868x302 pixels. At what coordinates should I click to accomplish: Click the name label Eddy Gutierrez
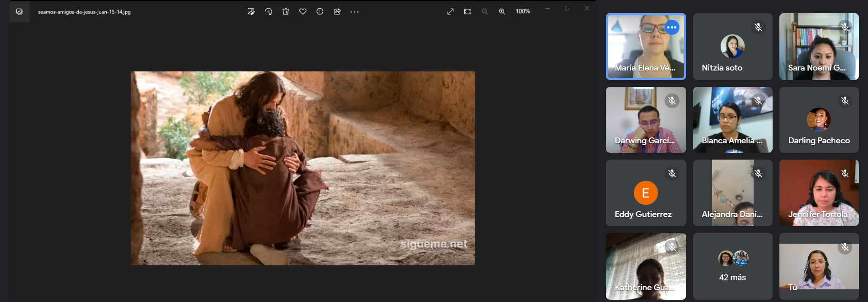(643, 214)
